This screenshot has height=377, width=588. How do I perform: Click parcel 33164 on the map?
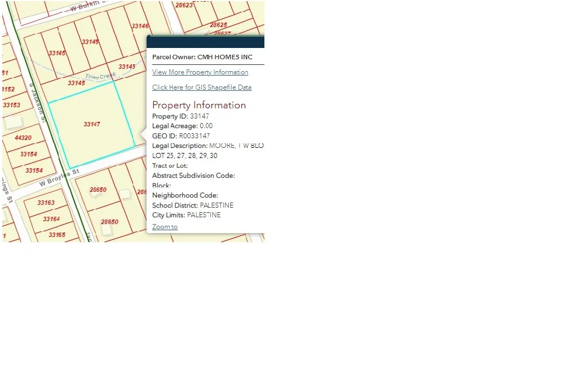[51, 219]
